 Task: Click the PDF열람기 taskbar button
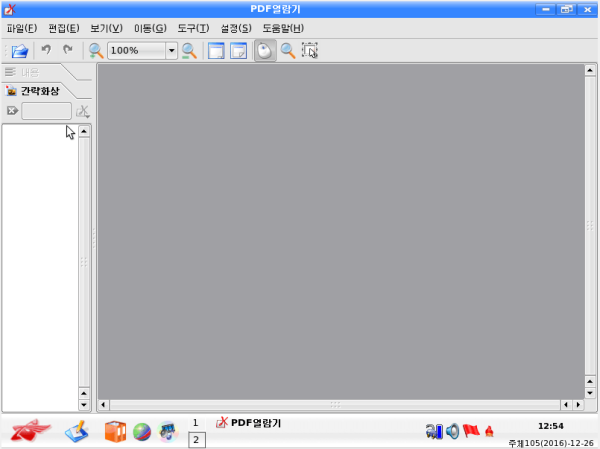[250, 423]
